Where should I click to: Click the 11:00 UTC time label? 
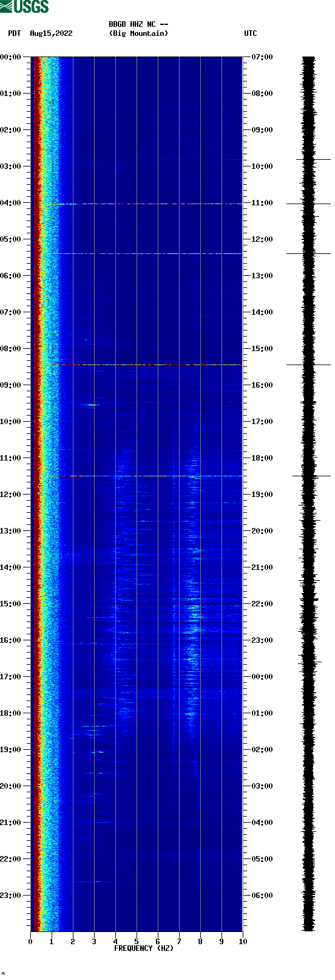(262, 203)
